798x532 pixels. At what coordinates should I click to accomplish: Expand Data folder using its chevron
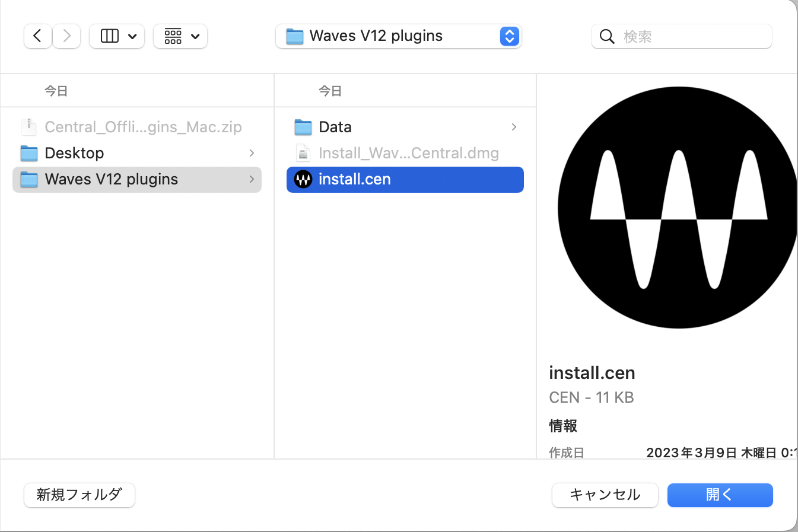coord(514,127)
